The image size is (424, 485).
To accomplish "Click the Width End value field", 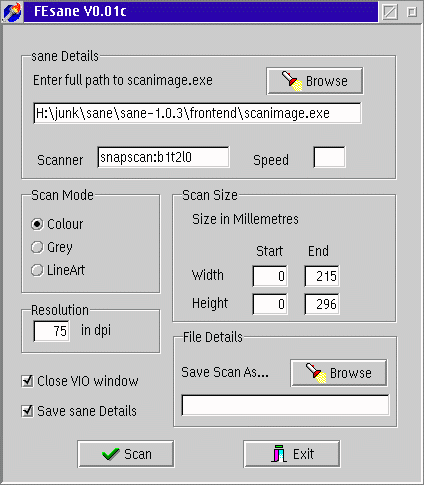I will click(x=322, y=276).
